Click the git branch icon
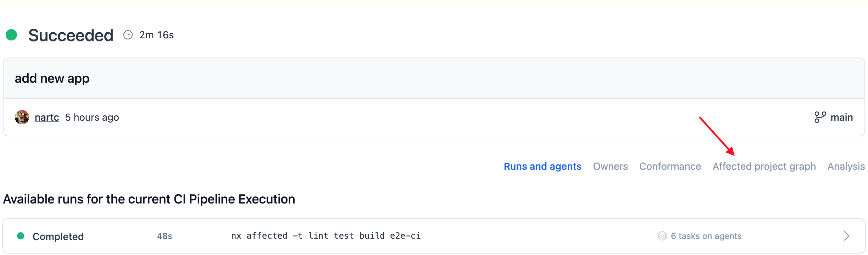868x255 pixels. point(820,117)
